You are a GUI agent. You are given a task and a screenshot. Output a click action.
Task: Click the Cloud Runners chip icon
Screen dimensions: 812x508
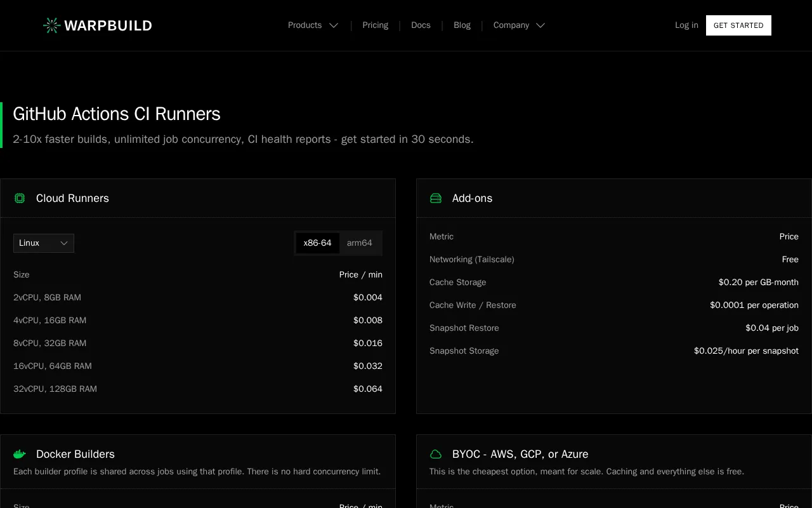pyautogui.click(x=20, y=198)
